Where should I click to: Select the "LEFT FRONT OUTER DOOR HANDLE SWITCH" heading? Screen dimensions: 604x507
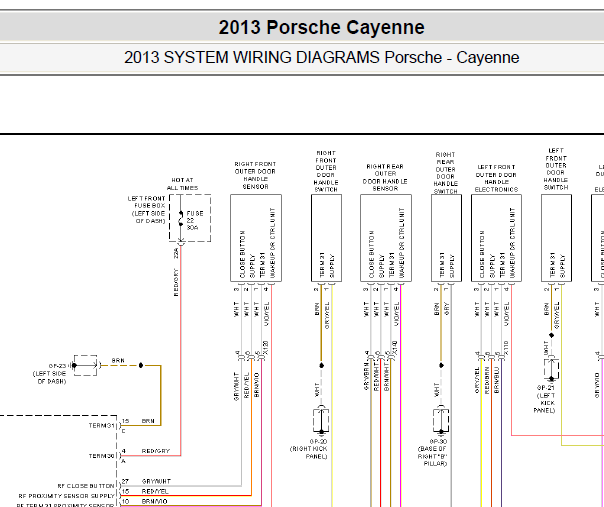click(556, 169)
